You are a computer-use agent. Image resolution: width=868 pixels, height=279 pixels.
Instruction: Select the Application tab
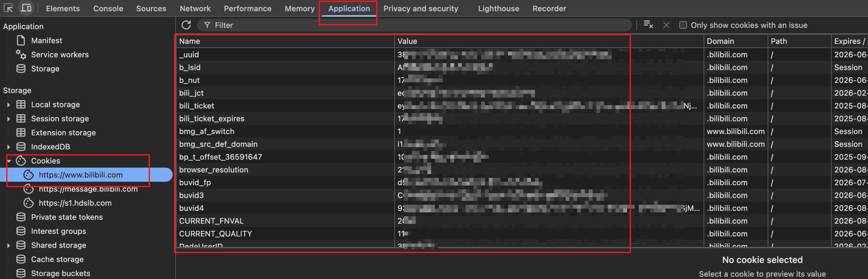[349, 8]
